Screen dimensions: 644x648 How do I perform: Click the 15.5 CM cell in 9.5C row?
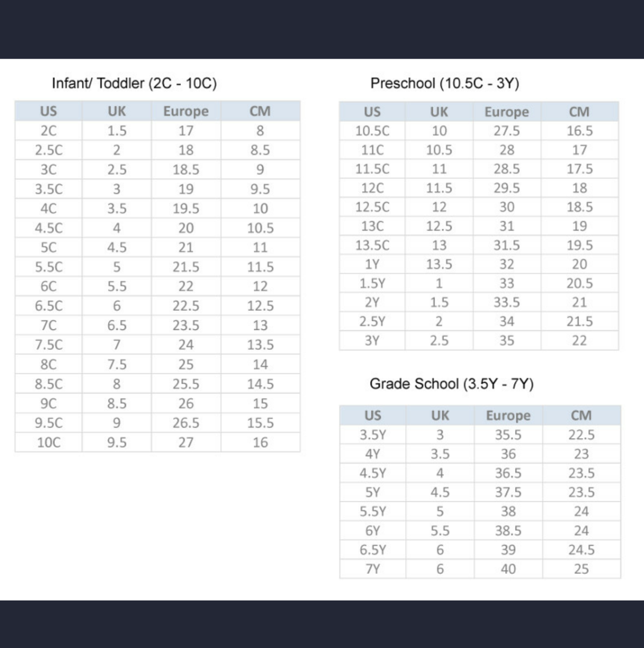pyautogui.click(x=260, y=423)
